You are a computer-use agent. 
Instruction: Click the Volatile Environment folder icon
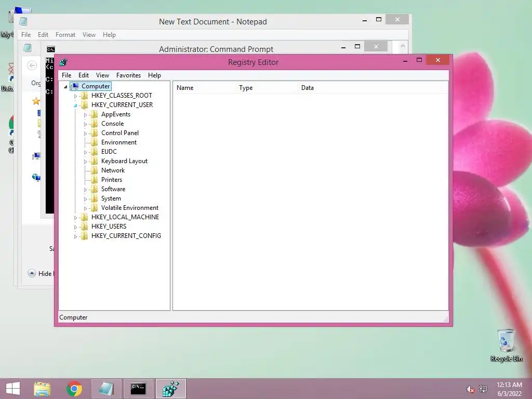tap(95, 208)
